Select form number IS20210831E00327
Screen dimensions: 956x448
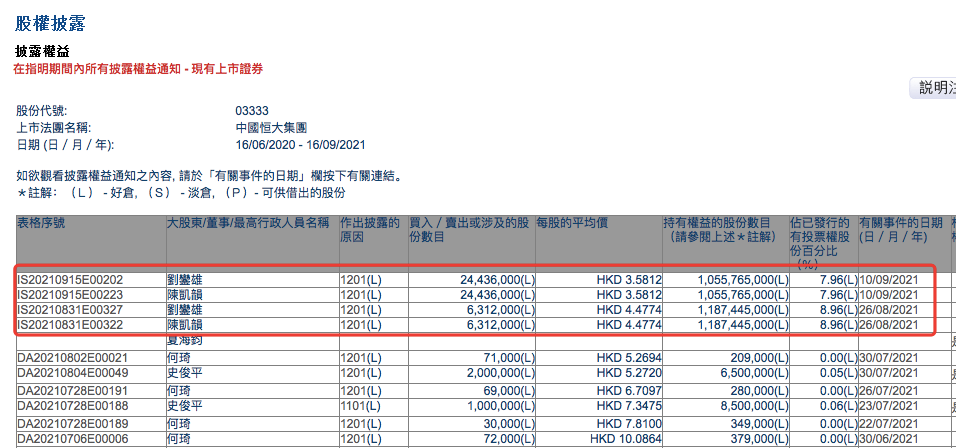pos(70,310)
